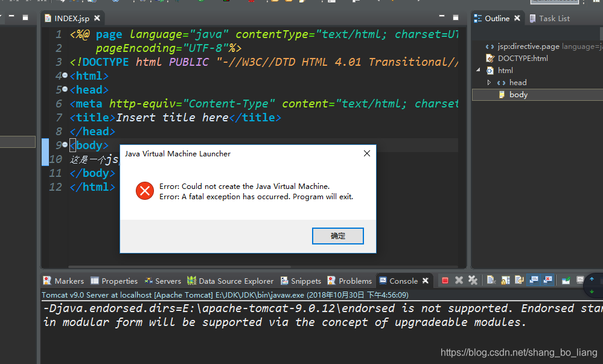Image resolution: width=603 pixels, height=364 pixels.
Task: Click the red Terminate icon in Console toolbar
Action: (x=445, y=279)
